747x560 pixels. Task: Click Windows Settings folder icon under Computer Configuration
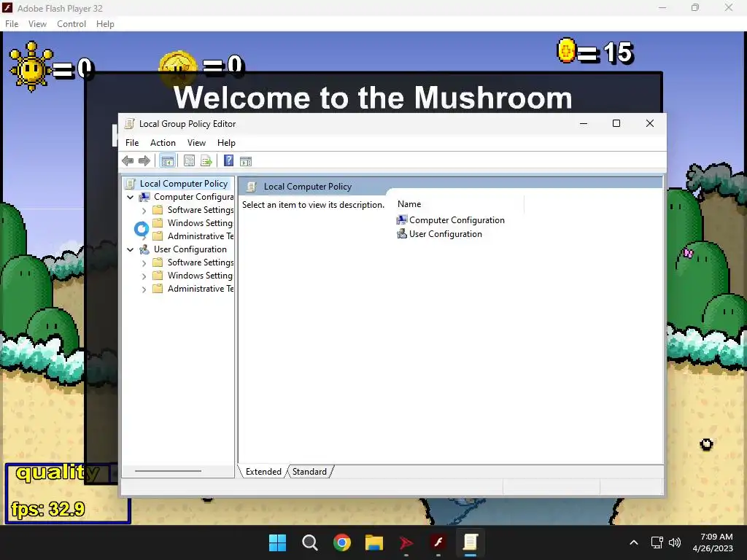tap(158, 223)
